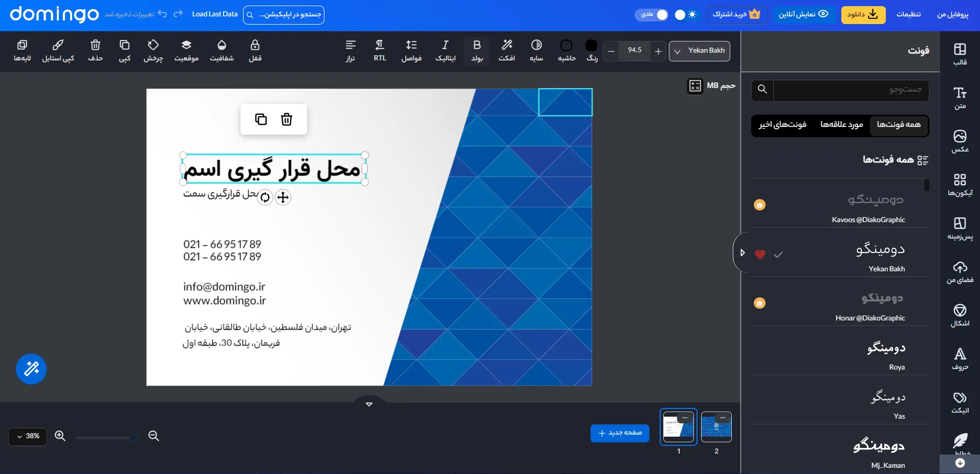Toggle RTL text direction

(x=380, y=51)
